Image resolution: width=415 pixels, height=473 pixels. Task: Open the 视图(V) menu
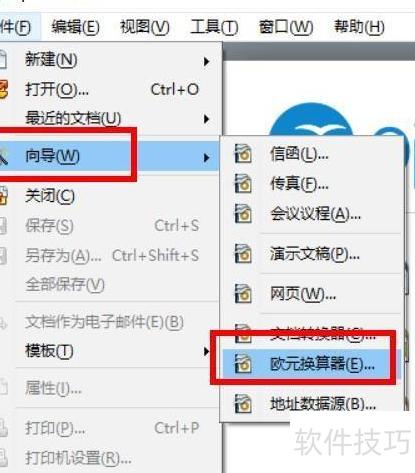pos(145,27)
